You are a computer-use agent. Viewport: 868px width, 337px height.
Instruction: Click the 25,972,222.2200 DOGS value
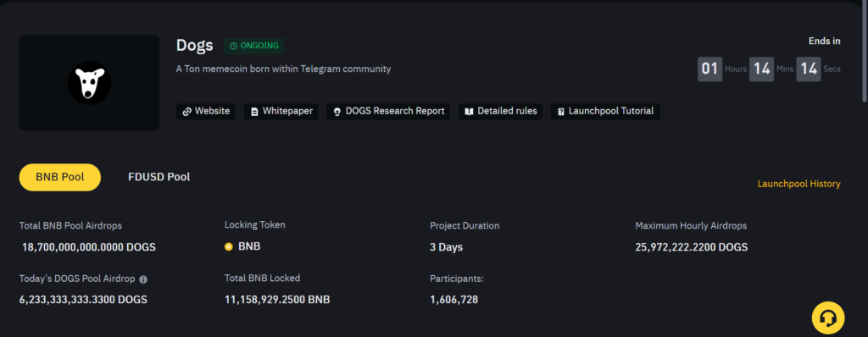[x=692, y=247]
